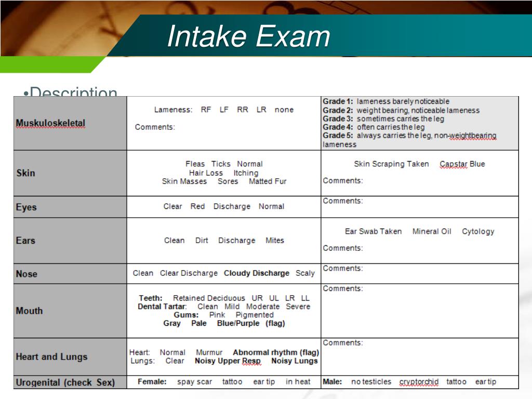
Task: Click the 'Hair Loss' skin option
Action: click(206, 172)
